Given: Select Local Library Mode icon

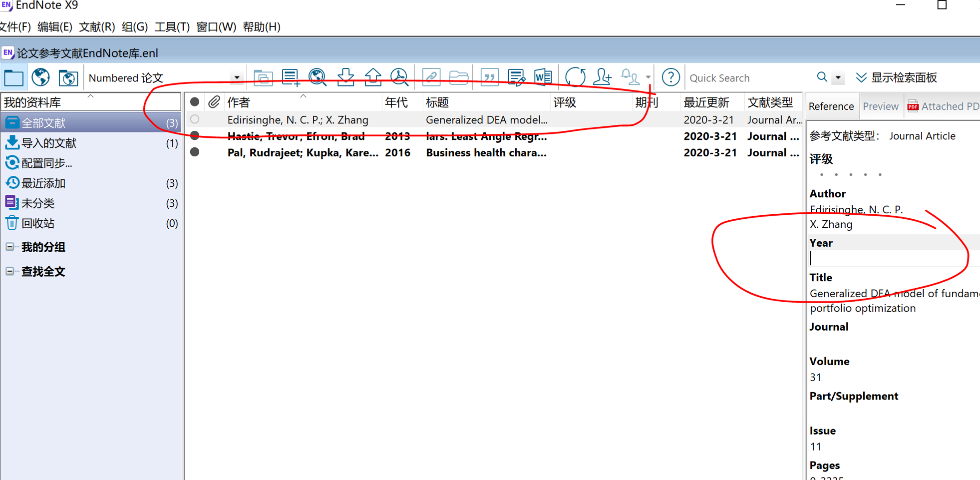Looking at the screenshot, I should pos(13,78).
